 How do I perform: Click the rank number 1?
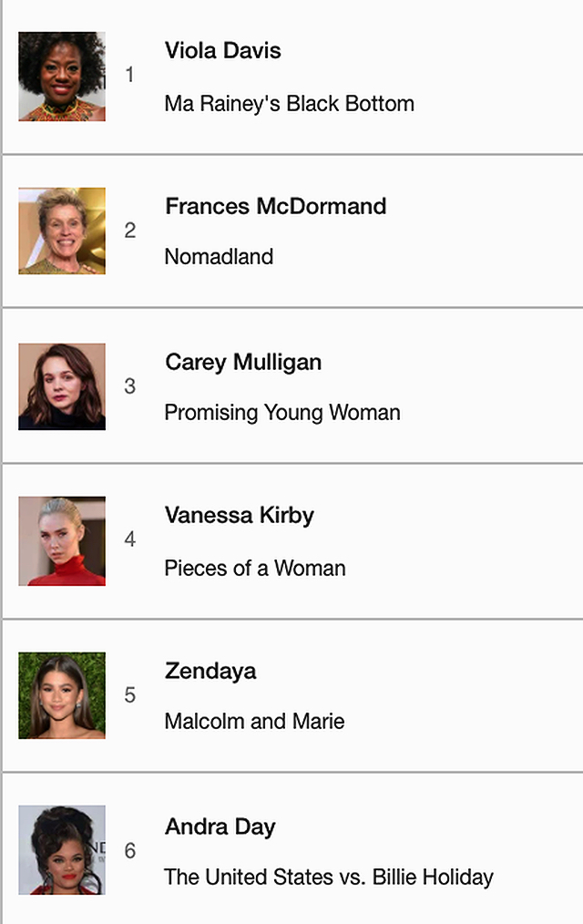coord(129,75)
